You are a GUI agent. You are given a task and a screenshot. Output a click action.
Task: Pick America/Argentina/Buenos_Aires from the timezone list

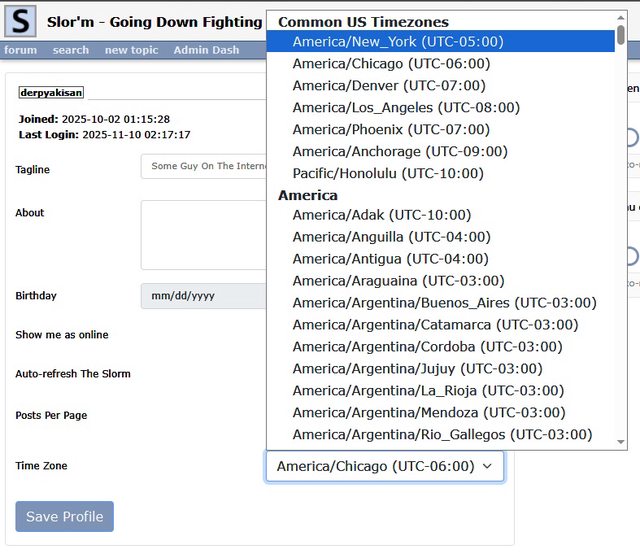click(x=444, y=302)
